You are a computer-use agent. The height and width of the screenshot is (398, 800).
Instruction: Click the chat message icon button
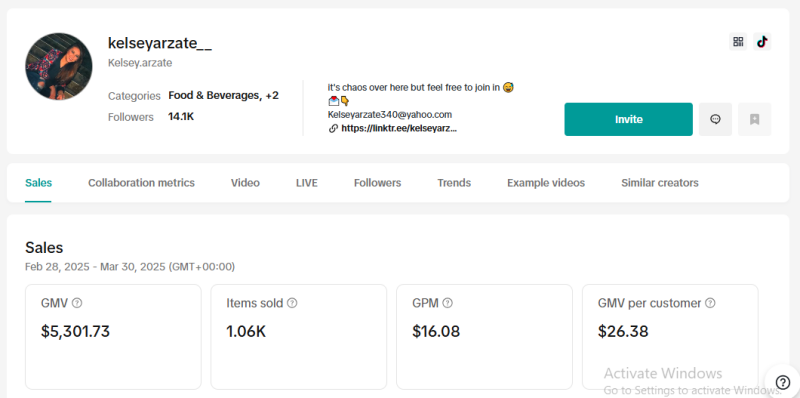(x=715, y=119)
